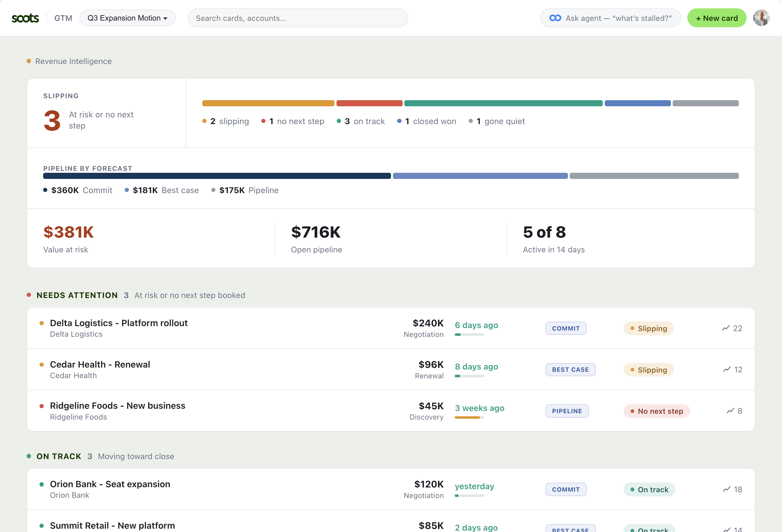Screen dimensions: 782x532
Task: Click the trend icon with score 18
Action: pos(726,489)
